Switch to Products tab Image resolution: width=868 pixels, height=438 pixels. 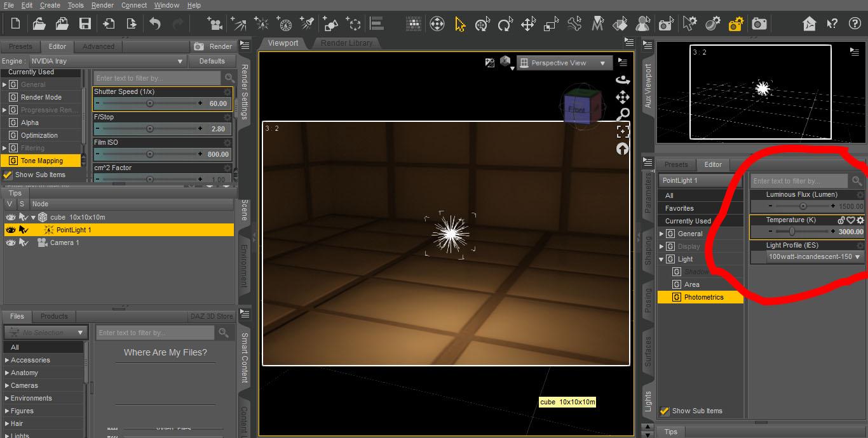(54, 316)
